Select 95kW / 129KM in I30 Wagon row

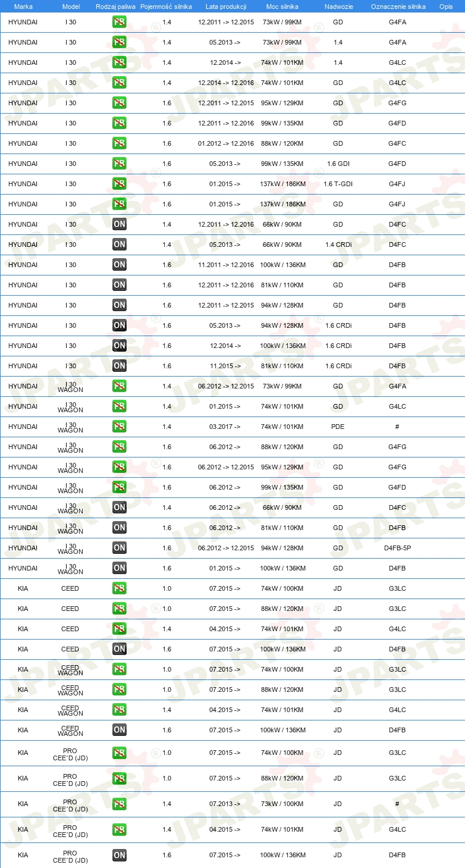[282, 467]
